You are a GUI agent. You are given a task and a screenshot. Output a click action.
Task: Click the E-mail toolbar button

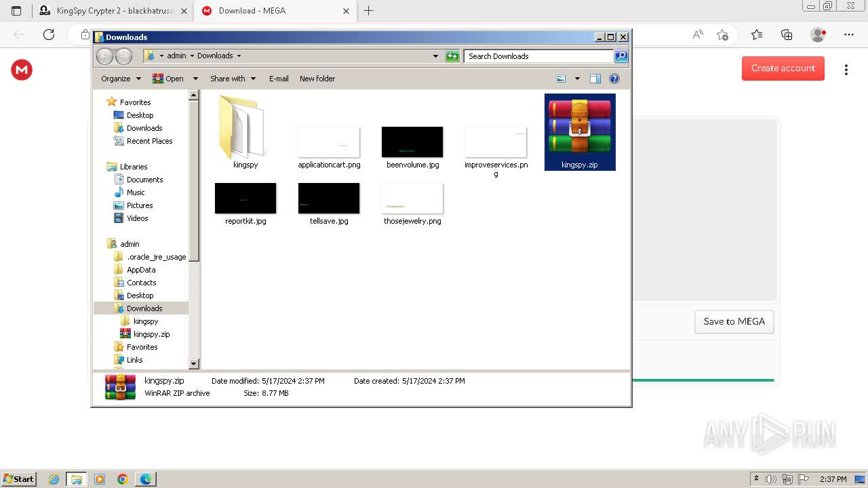click(x=279, y=79)
